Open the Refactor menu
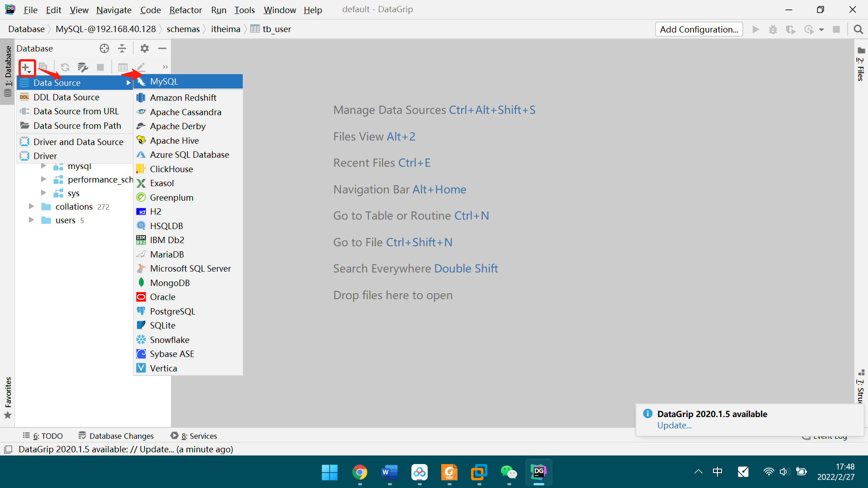 pyautogui.click(x=185, y=9)
